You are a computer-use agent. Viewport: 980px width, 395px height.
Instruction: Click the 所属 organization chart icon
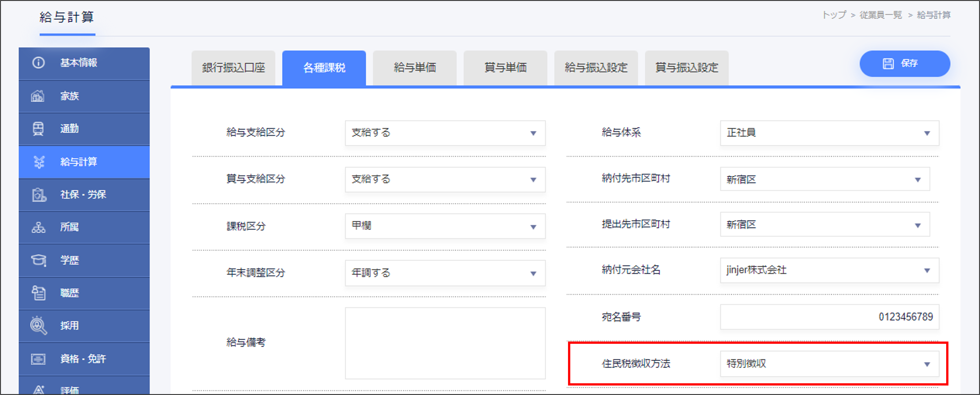coord(38,227)
